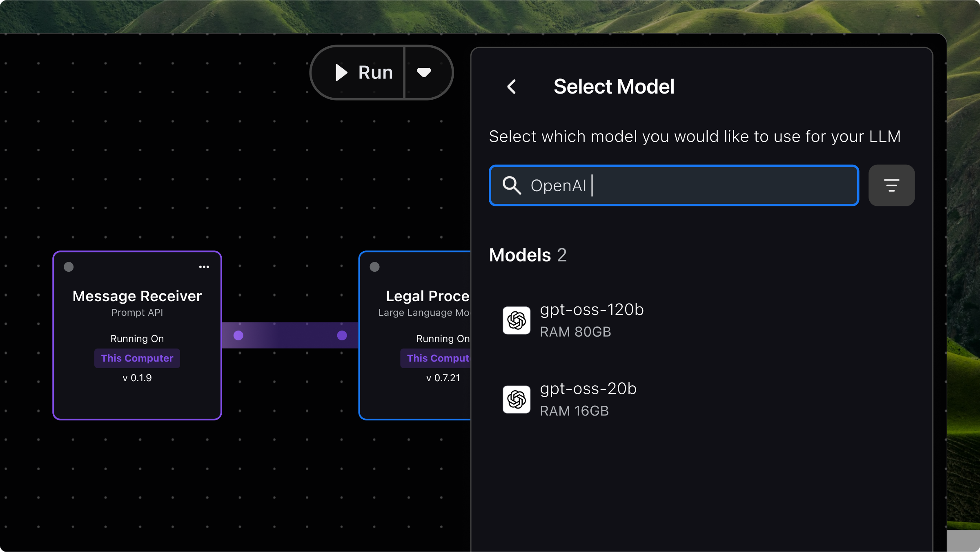Click the Message Receiver status dot

click(x=69, y=267)
